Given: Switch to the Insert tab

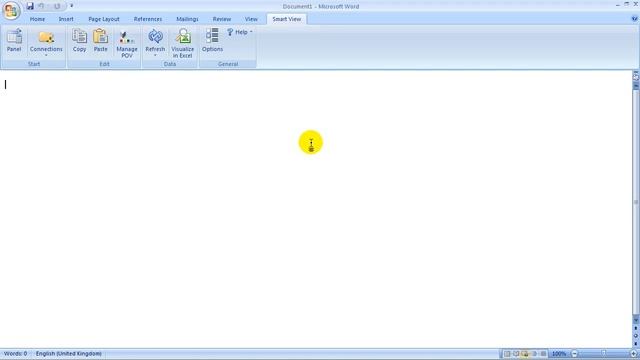Looking at the screenshot, I should coord(66,19).
